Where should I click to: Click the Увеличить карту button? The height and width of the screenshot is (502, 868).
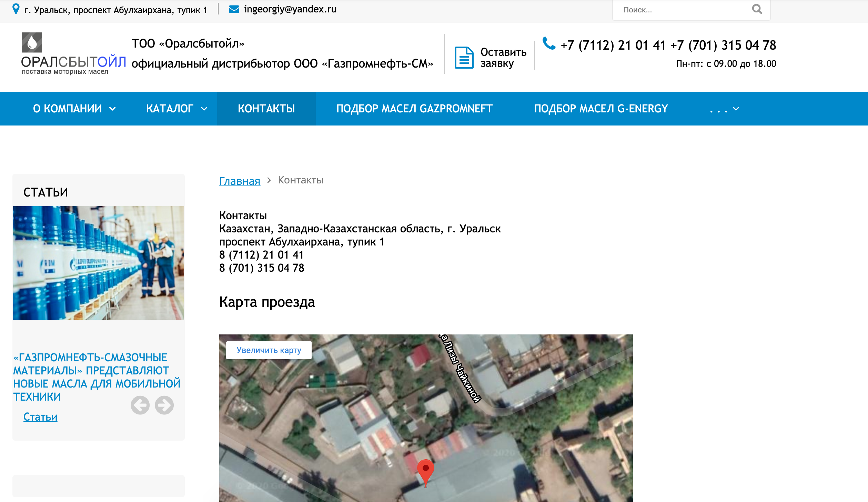tap(269, 350)
